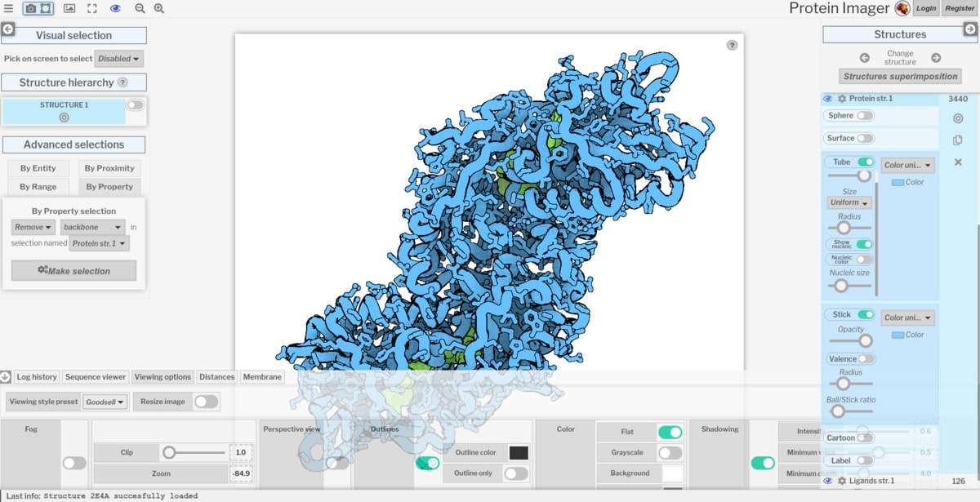
Task: Select By Entity selection mode
Action: click(38, 168)
